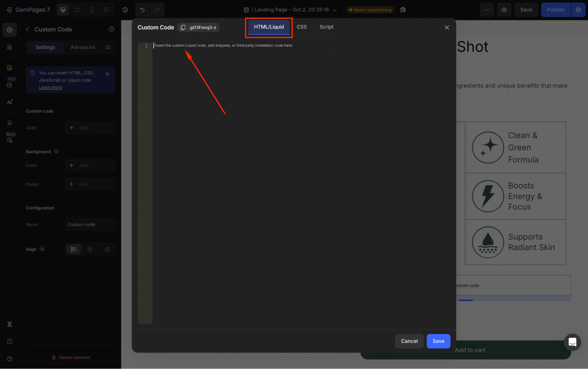Select center align option
588x369 pixels.
90,249
